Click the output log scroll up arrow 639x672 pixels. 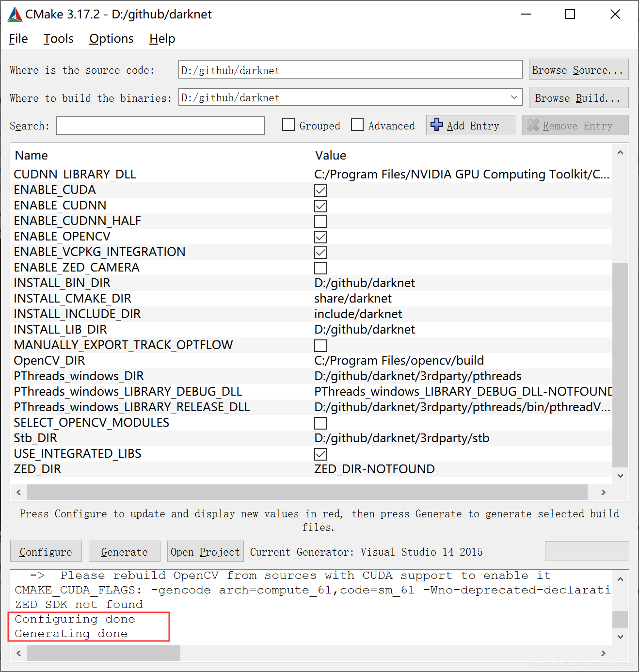click(620, 579)
